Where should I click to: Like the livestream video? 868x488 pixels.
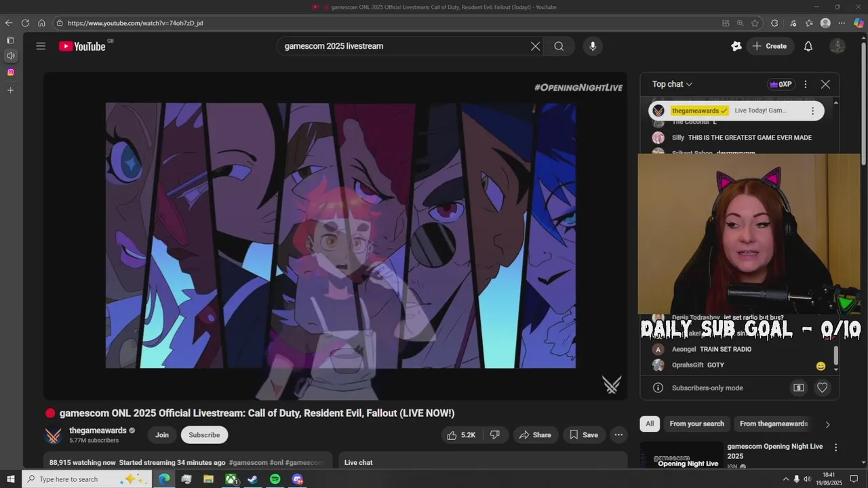click(460, 435)
